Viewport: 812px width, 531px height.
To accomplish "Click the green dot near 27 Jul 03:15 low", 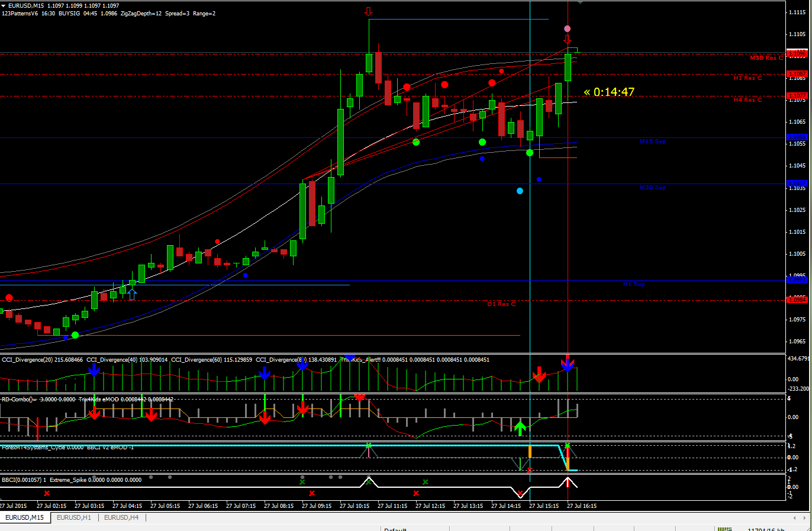I will 75,335.
